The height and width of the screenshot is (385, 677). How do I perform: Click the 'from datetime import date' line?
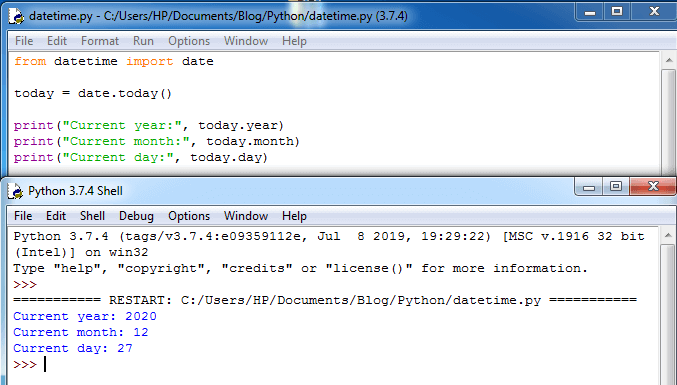pos(114,61)
